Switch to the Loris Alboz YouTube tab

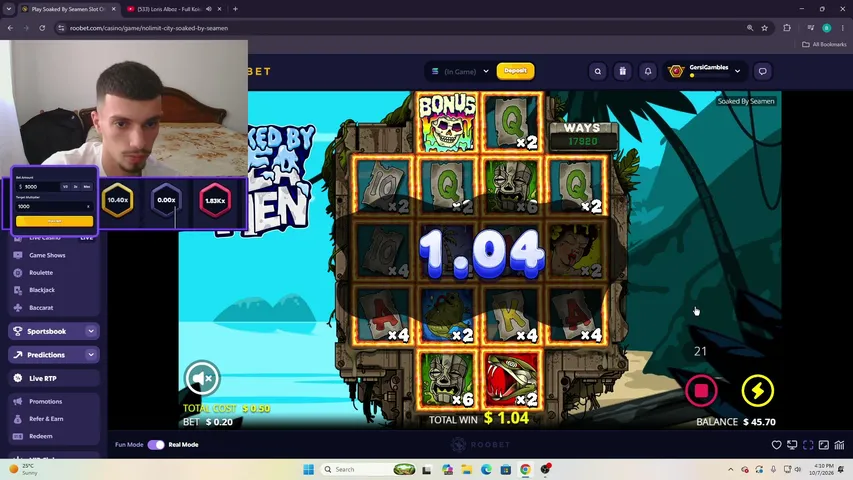[x=169, y=9]
